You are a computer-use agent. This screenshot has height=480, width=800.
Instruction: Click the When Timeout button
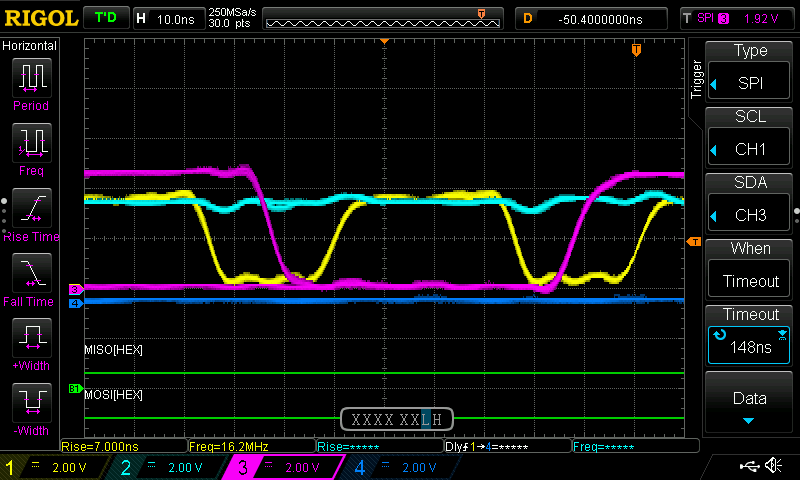click(x=749, y=279)
